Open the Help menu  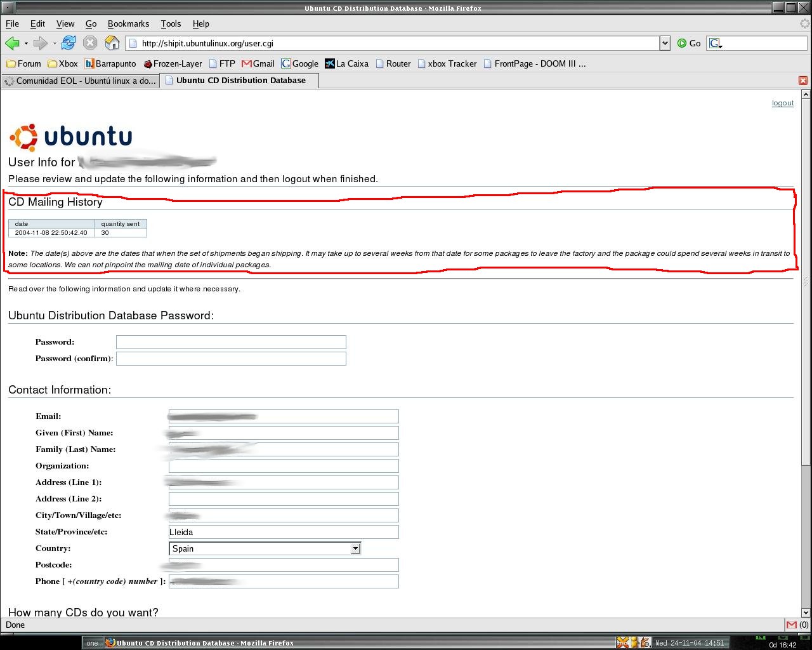click(200, 23)
